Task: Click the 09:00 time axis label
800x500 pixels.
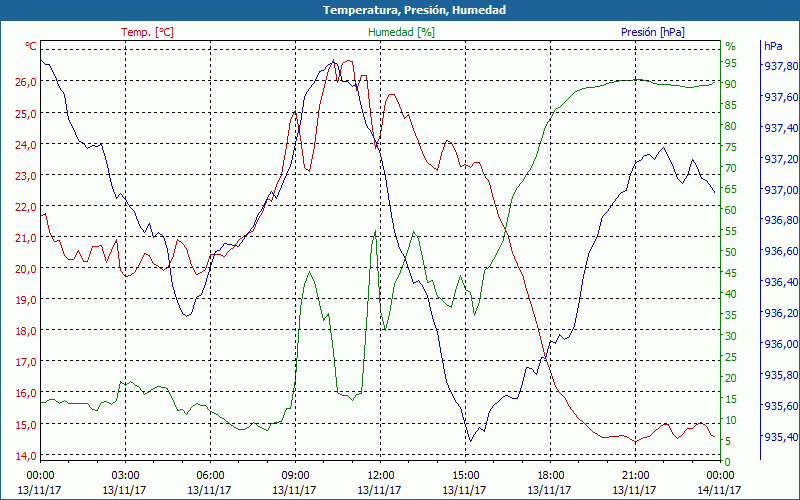Action: tap(295, 476)
